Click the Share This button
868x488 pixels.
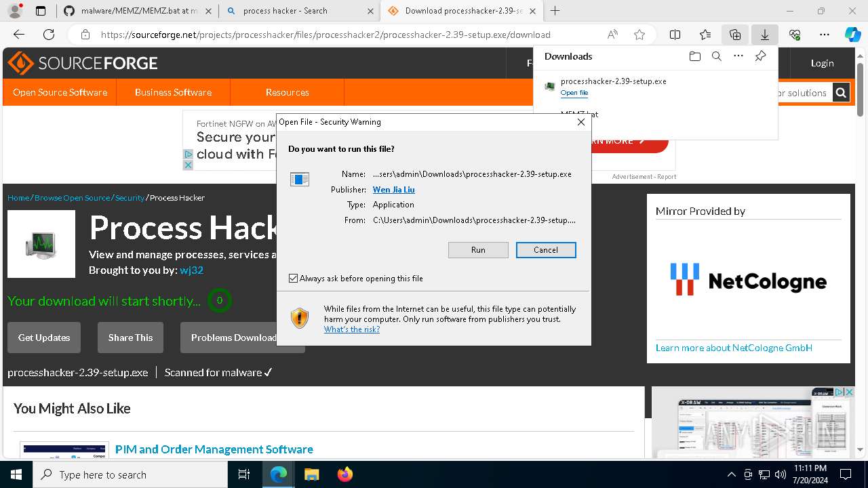[130, 338]
